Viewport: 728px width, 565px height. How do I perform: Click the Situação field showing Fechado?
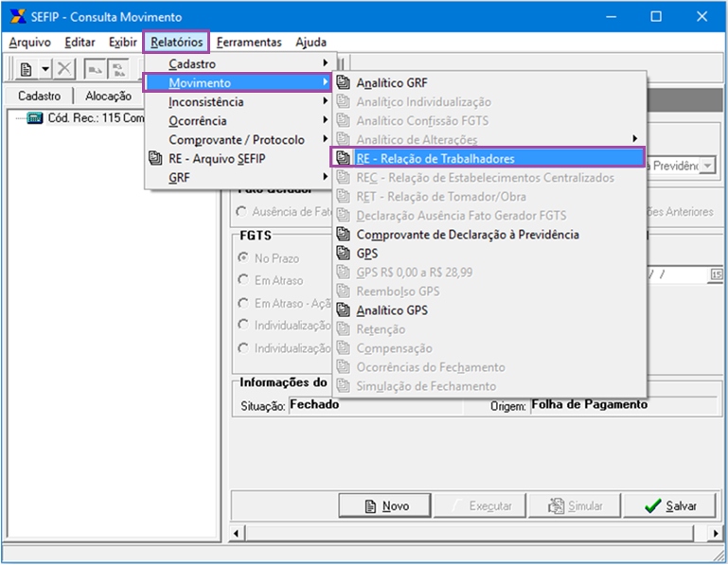[376, 405]
